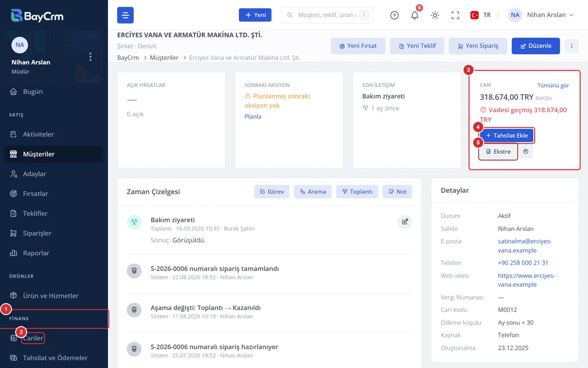This screenshot has width=588, height=368.
Task: Add a Görev to the timeline
Action: 271,192
